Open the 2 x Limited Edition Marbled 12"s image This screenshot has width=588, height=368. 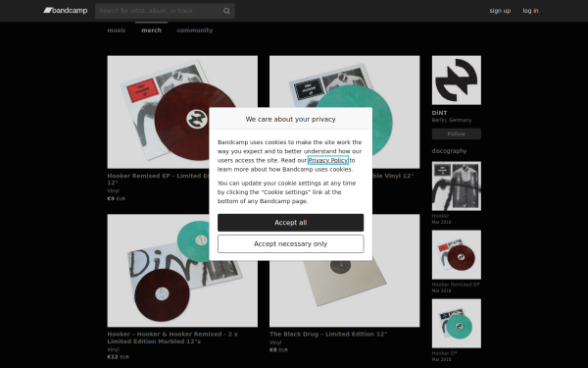tap(182, 271)
